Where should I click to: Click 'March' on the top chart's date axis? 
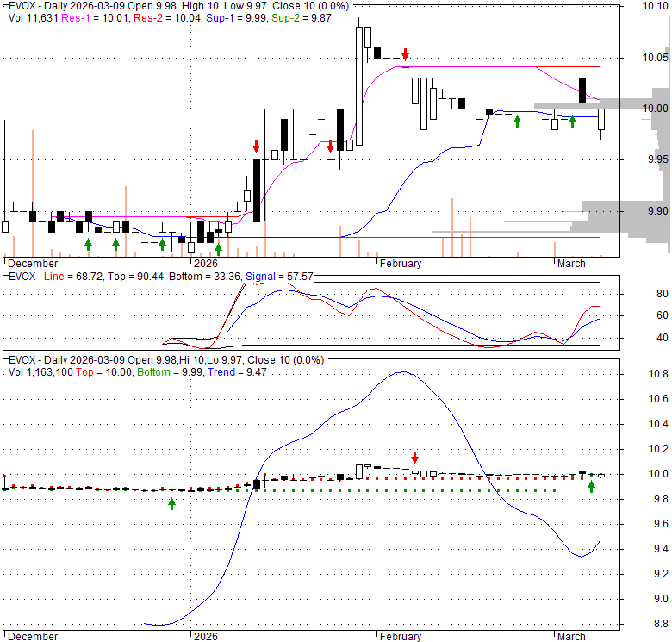point(571,264)
